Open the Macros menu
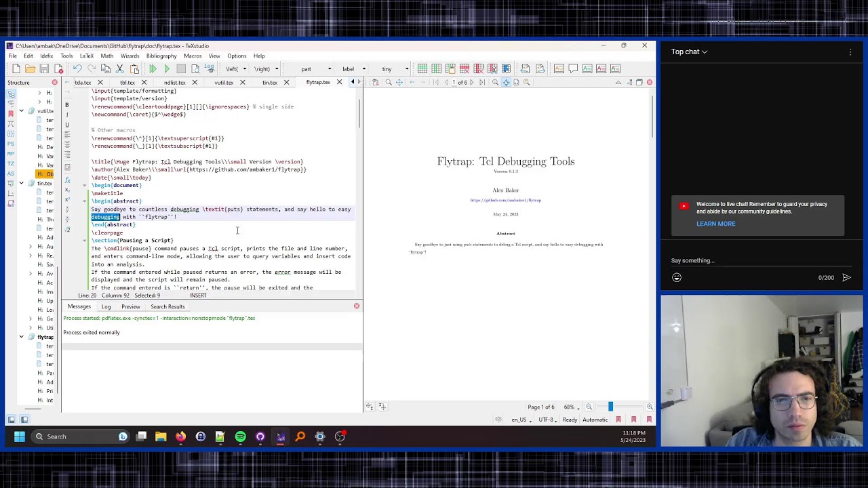The image size is (868, 488). [x=193, y=56]
